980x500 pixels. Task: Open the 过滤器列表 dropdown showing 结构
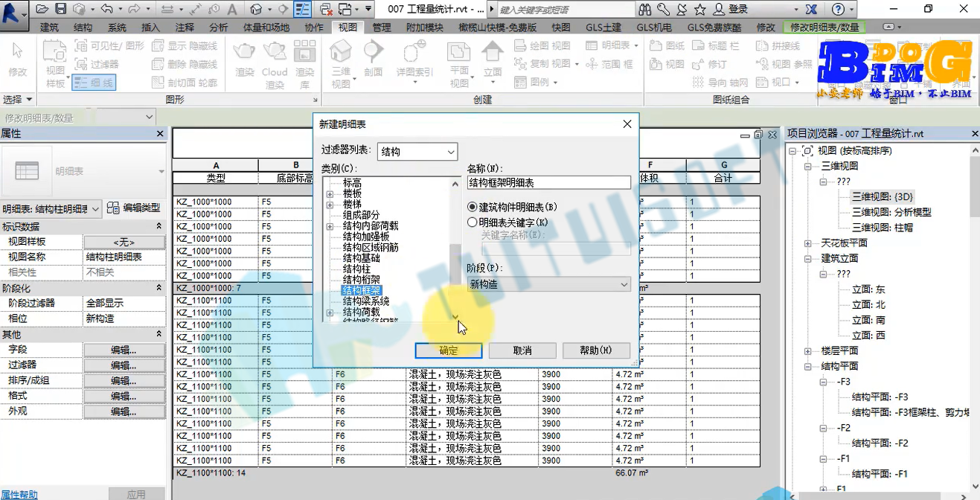[x=417, y=152]
